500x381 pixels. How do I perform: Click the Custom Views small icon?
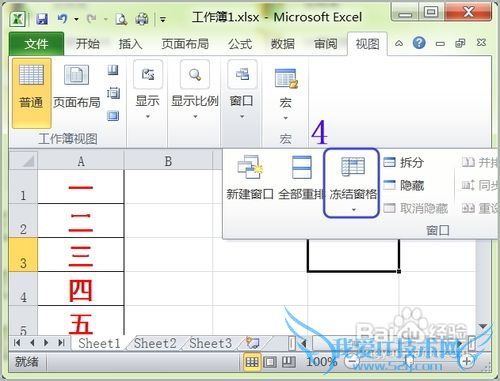tap(113, 93)
